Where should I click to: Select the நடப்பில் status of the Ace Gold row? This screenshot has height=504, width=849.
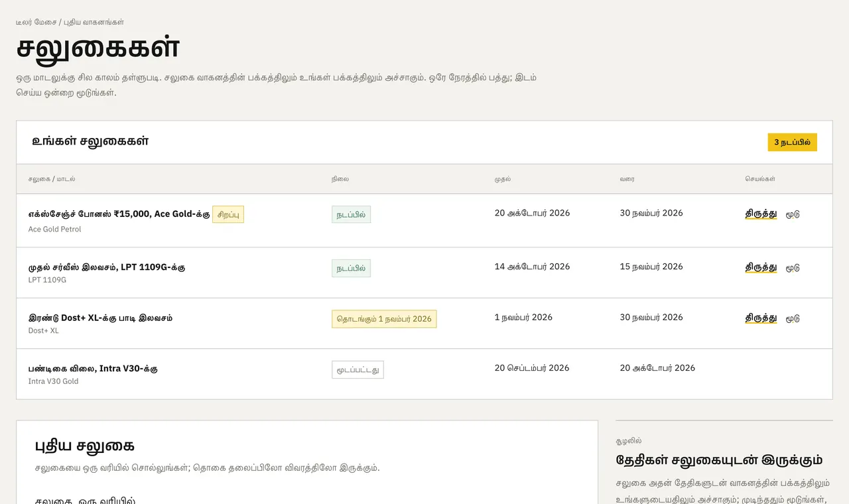[351, 215]
